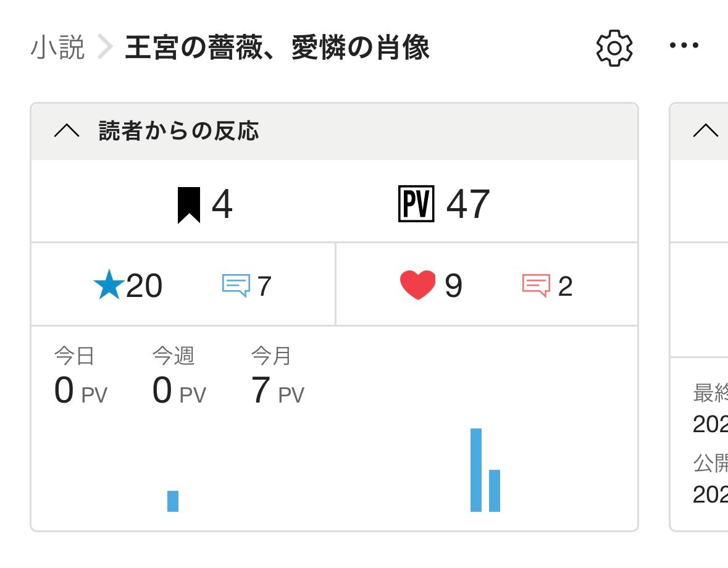Screen dimensions: 728x568
Task: Go back to 小説 breadcrumb
Action: coord(57,48)
